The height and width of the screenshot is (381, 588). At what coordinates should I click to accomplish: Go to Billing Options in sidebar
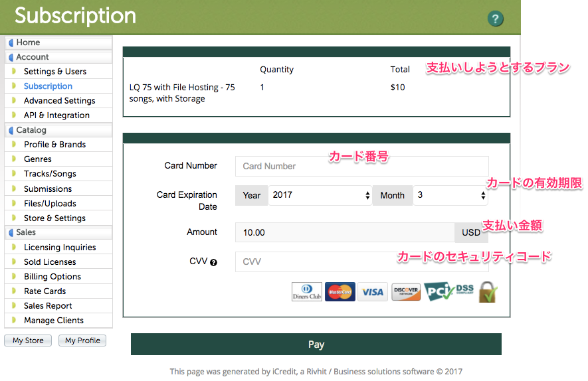point(52,277)
